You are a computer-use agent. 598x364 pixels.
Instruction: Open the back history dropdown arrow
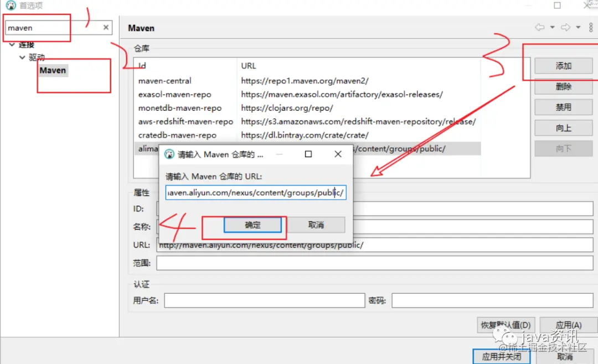552,28
